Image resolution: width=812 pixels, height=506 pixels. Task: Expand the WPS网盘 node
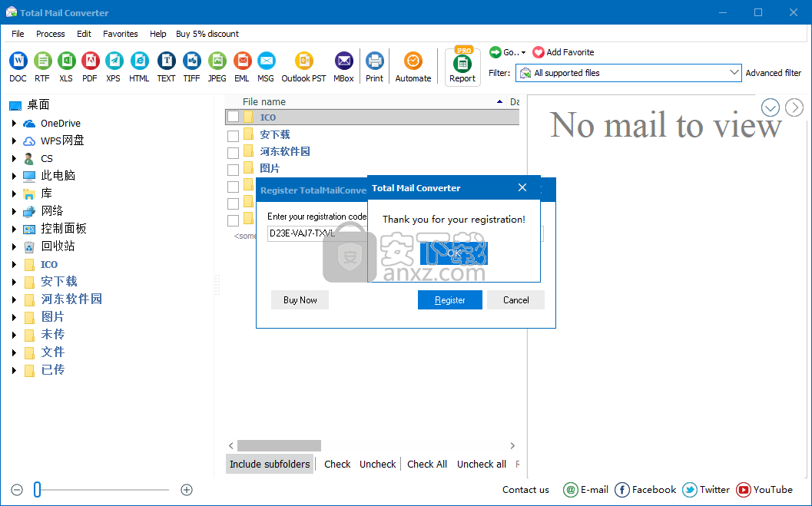14,141
